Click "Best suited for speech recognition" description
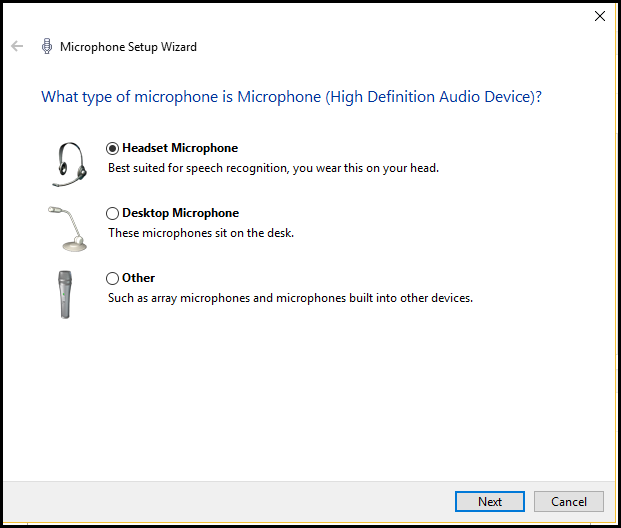Screen dimensions: 621x528 pyautogui.click(x=273, y=168)
